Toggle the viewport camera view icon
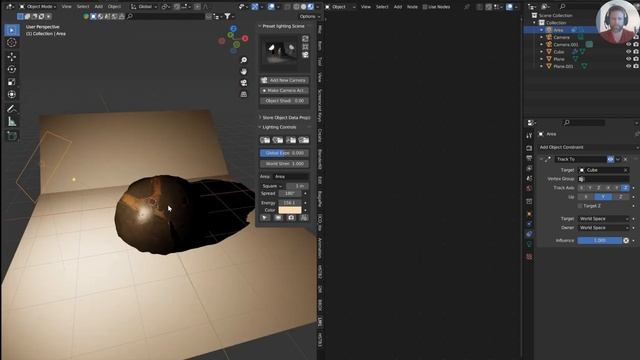The height and width of the screenshot is (360, 640). click(x=244, y=83)
